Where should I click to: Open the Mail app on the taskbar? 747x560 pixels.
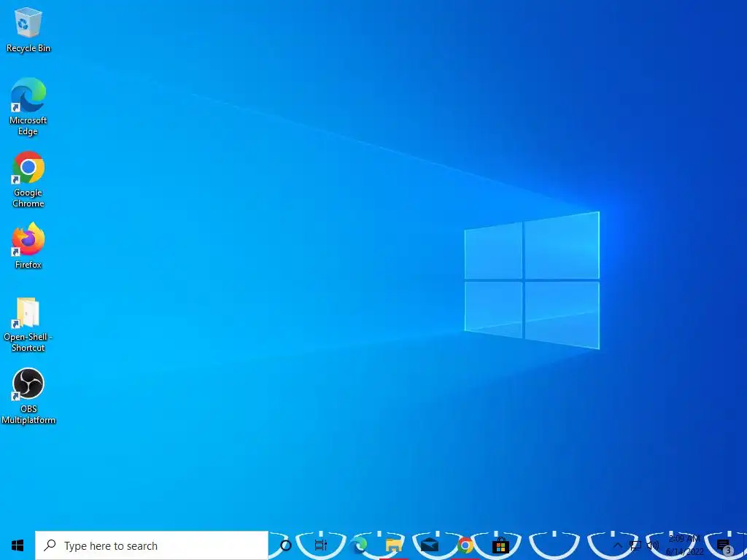[430, 545]
